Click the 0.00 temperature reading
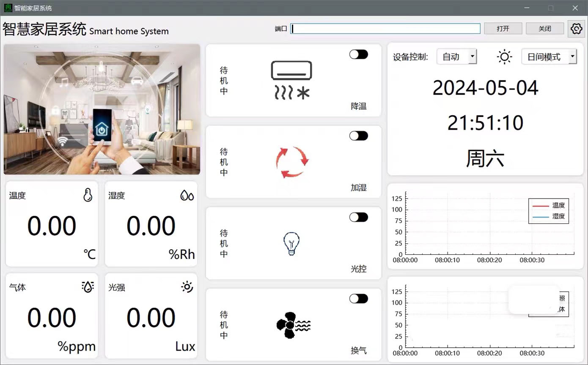 (x=52, y=226)
